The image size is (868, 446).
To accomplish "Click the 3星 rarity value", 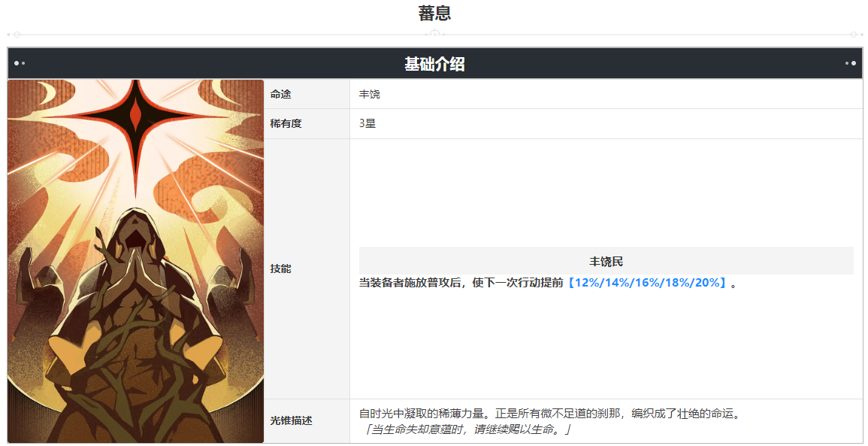I will tap(367, 123).
